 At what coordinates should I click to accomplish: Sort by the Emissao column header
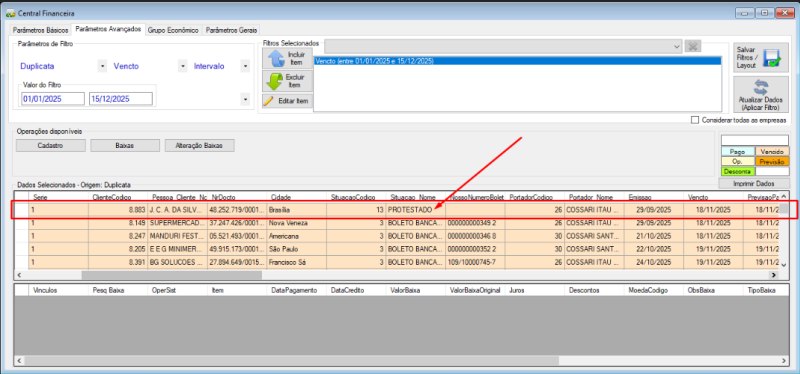click(654, 197)
